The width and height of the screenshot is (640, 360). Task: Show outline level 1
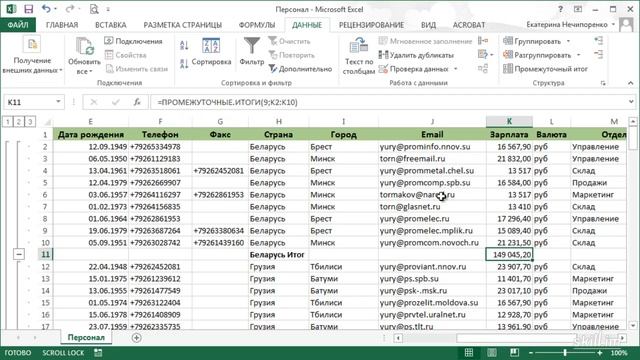pos(7,122)
